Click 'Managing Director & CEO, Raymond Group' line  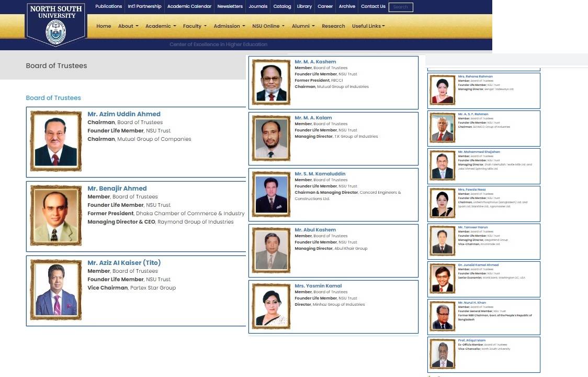click(x=161, y=221)
